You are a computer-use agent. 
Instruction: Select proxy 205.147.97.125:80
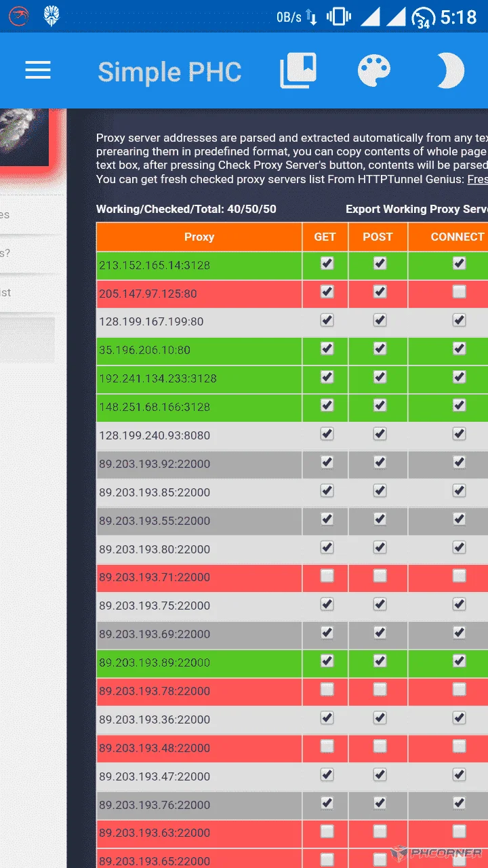[x=148, y=294]
